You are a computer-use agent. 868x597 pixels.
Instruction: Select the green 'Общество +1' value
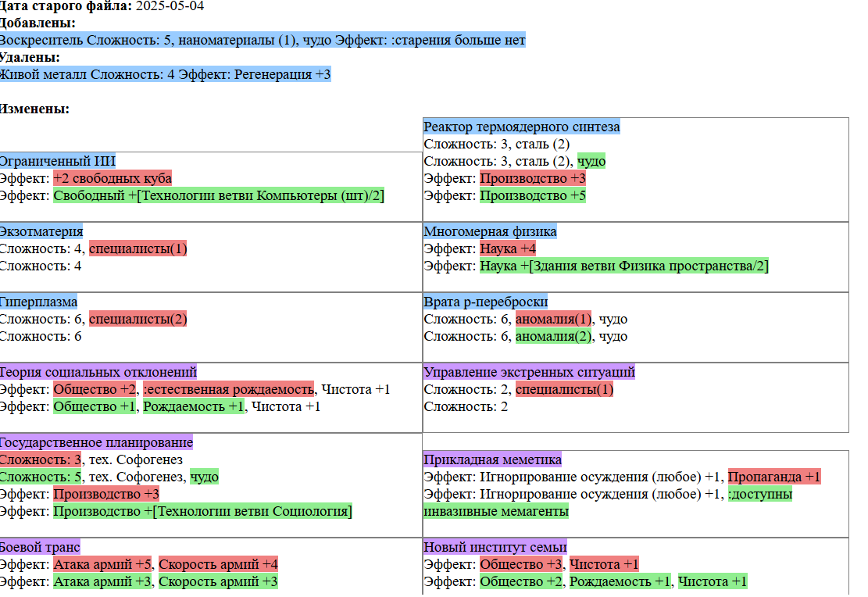(x=95, y=406)
